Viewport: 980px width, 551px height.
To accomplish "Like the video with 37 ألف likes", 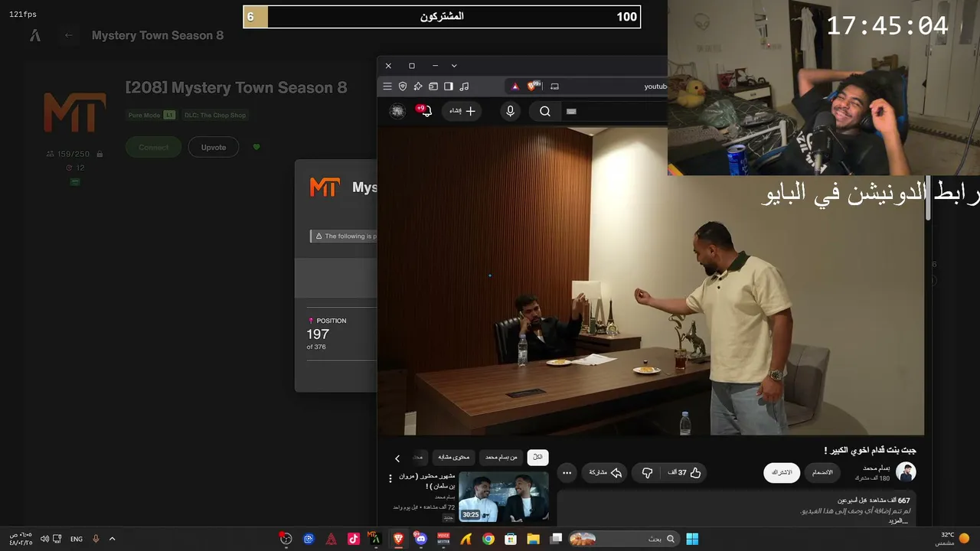I will [684, 473].
